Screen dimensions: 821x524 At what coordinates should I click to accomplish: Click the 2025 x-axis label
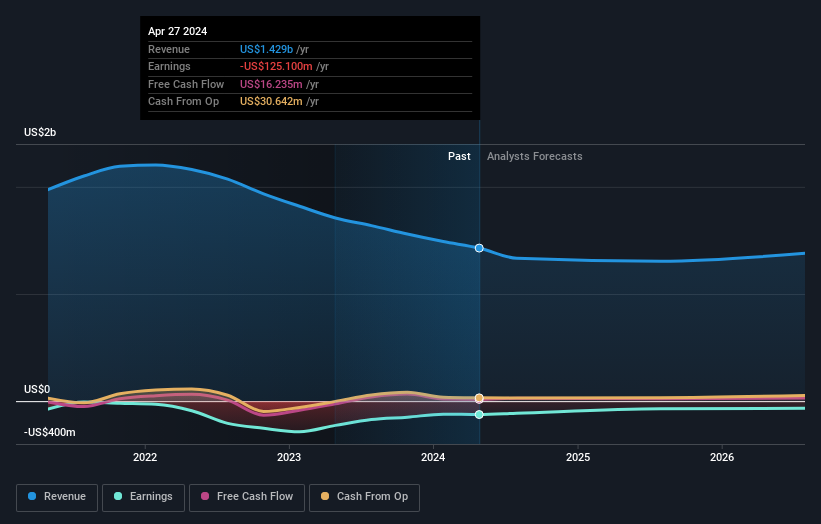578,457
